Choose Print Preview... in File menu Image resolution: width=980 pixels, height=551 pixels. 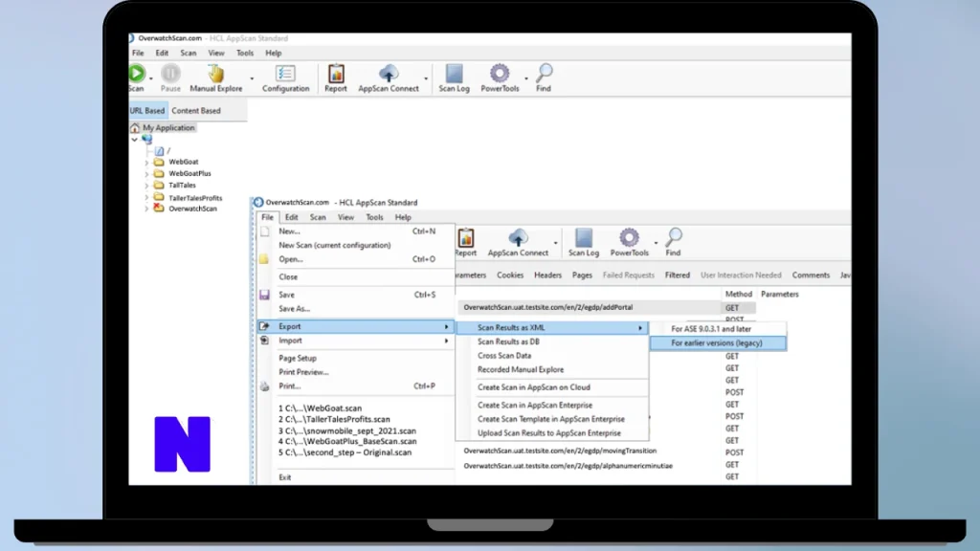click(303, 372)
